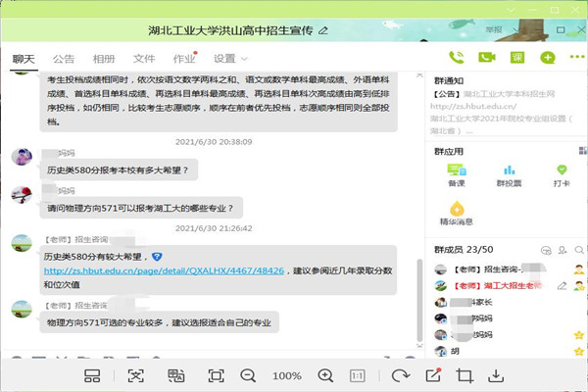Click the star icon on 胡's member row
588x392 pixels.
pos(579,352)
